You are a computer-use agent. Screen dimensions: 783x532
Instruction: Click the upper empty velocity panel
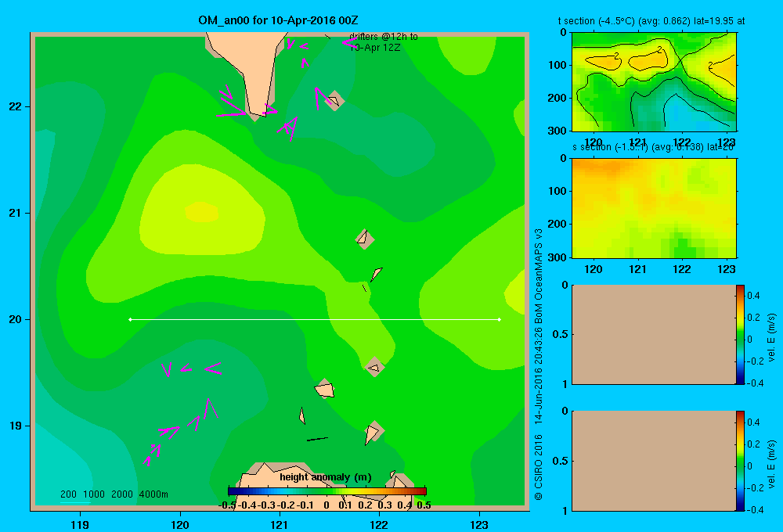tap(654, 334)
